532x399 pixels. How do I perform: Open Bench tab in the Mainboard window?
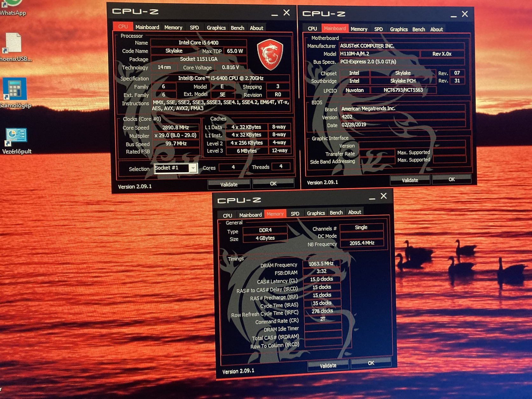pos(418,29)
